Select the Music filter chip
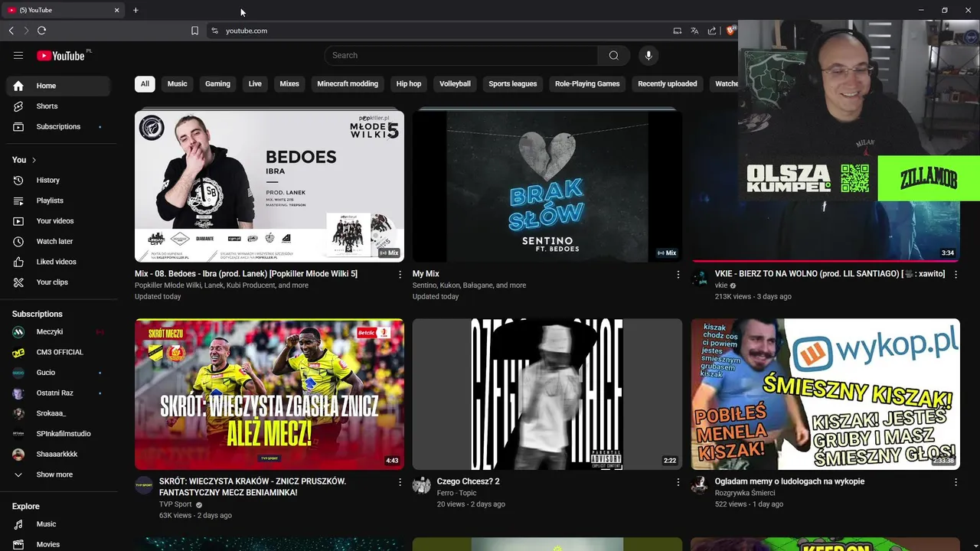980x551 pixels. pos(177,83)
